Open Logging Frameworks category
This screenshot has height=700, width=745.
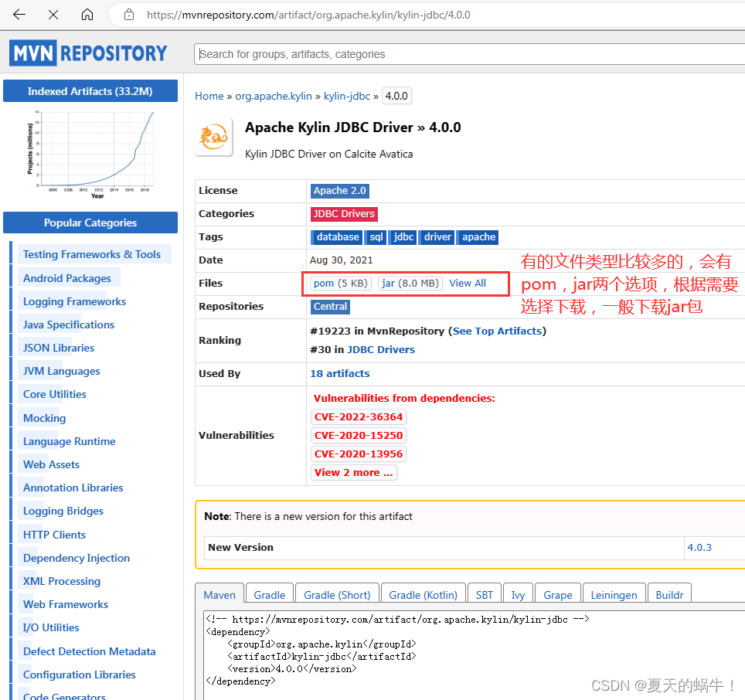pos(75,301)
